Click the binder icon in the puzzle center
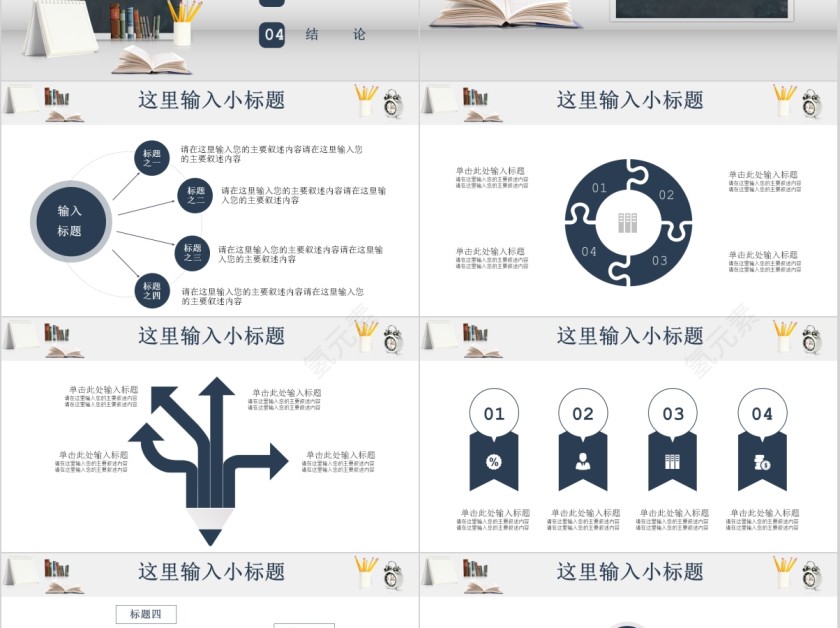Image resolution: width=840 pixels, height=628 pixels. (x=628, y=222)
